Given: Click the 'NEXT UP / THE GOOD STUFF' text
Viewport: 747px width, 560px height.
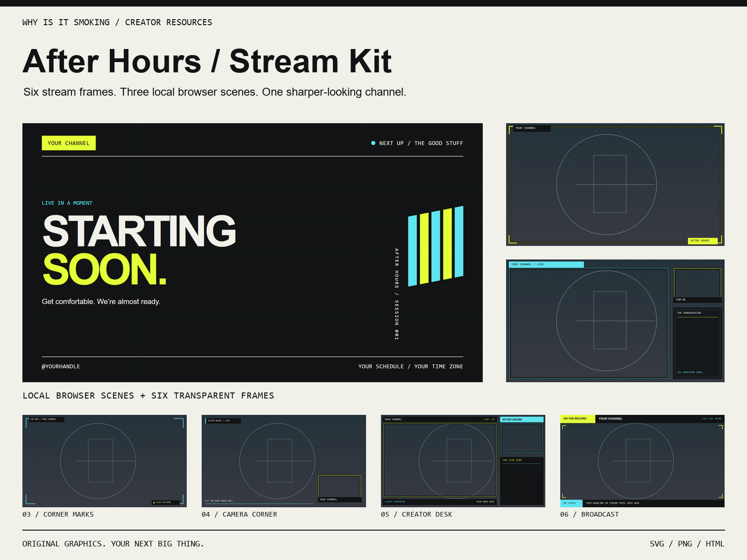Looking at the screenshot, I should (x=421, y=143).
